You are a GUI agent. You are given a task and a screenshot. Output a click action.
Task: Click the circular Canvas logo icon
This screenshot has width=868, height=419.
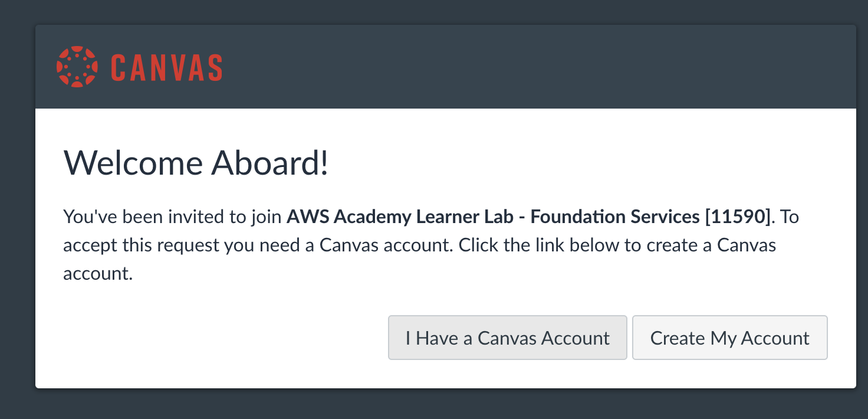tap(76, 67)
